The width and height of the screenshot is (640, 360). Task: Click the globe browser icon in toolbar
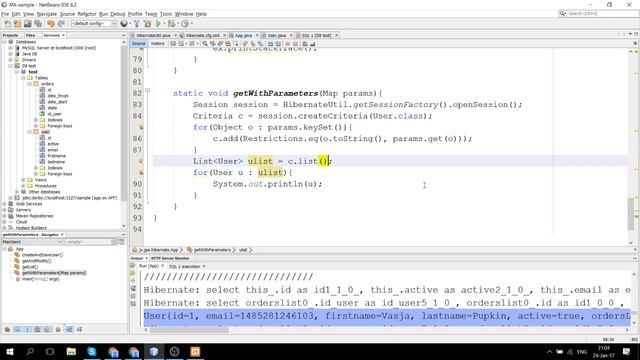124,24
